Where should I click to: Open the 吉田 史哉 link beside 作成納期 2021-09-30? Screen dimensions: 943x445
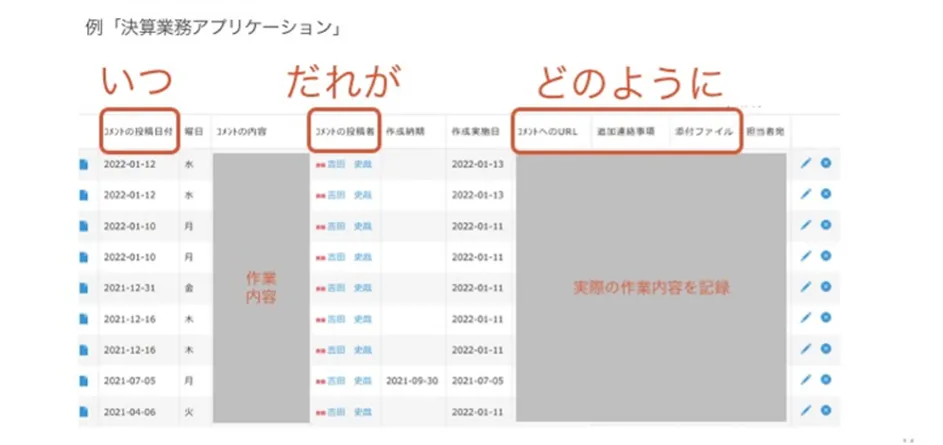[349, 381]
